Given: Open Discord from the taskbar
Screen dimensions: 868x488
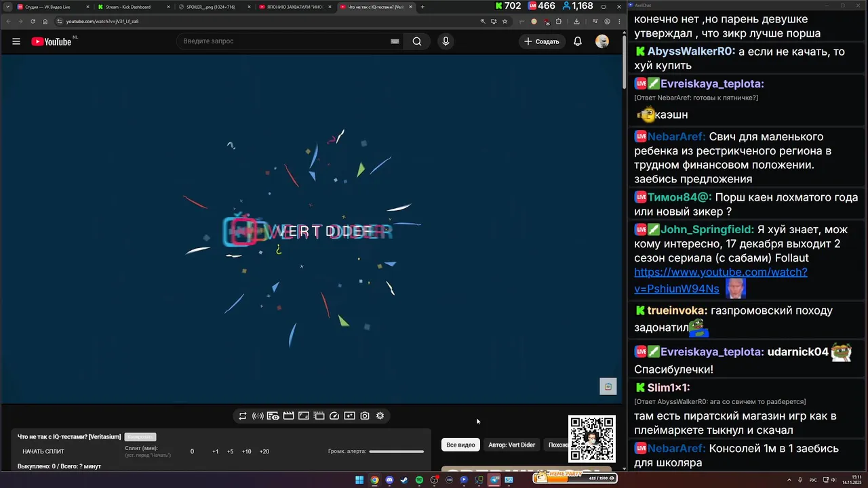Looking at the screenshot, I should click(x=389, y=480).
